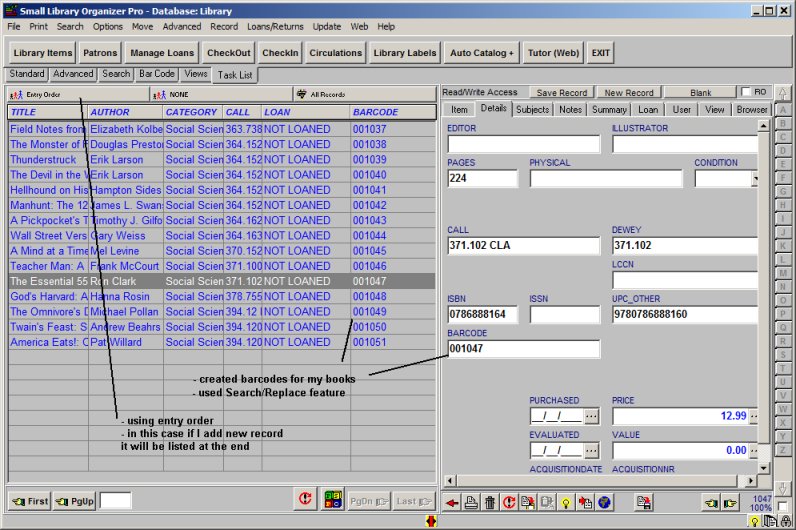The height and width of the screenshot is (530, 796).
Task: Switch to the Summary tab
Action: tap(609, 109)
